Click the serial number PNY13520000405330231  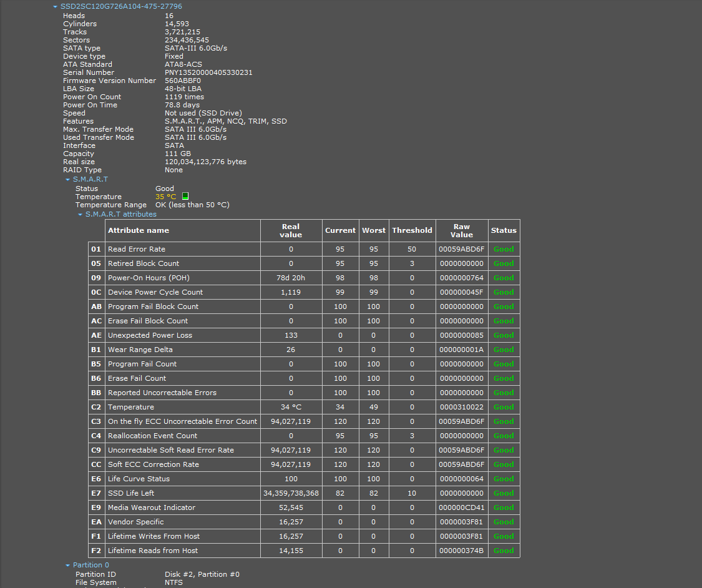pyautogui.click(x=208, y=72)
